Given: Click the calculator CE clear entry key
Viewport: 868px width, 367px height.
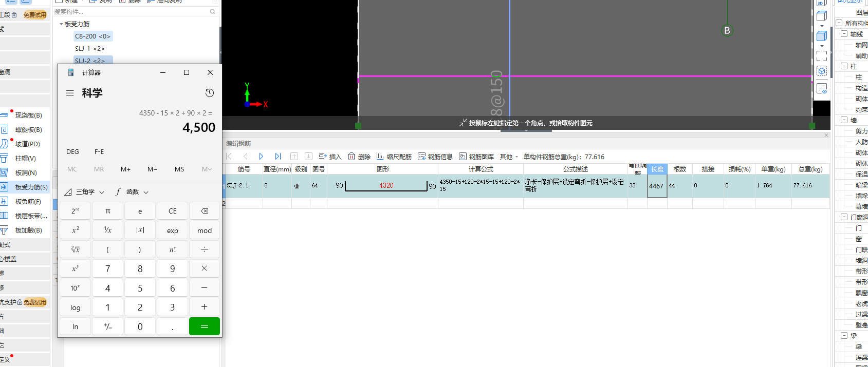Looking at the screenshot, I should click(173, 211).
